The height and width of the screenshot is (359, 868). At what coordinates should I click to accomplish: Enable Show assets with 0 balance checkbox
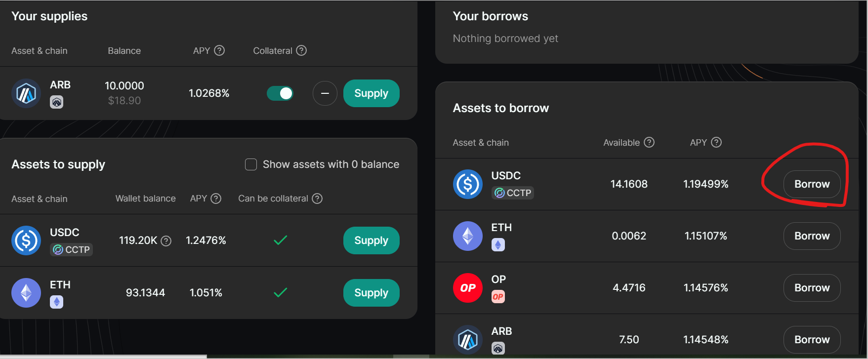(251, 164)
